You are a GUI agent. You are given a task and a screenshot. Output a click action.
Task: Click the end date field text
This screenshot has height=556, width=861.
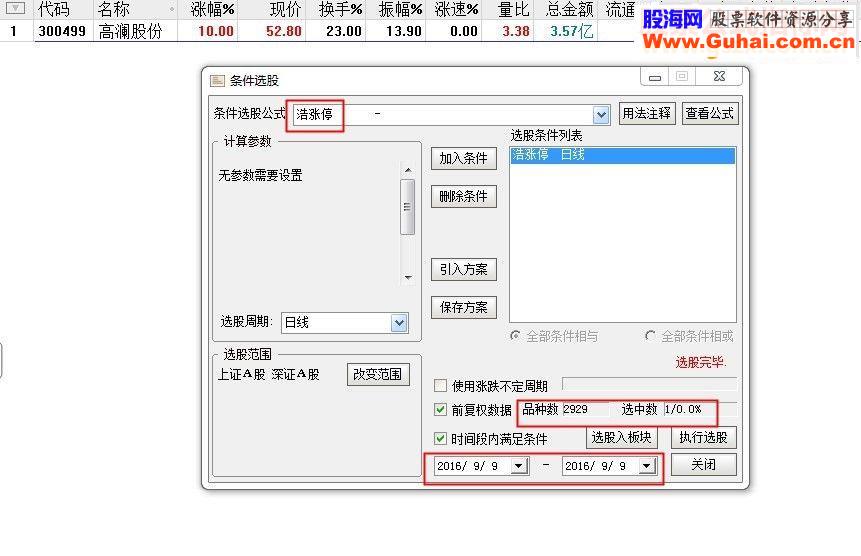[x=595, y=467]
